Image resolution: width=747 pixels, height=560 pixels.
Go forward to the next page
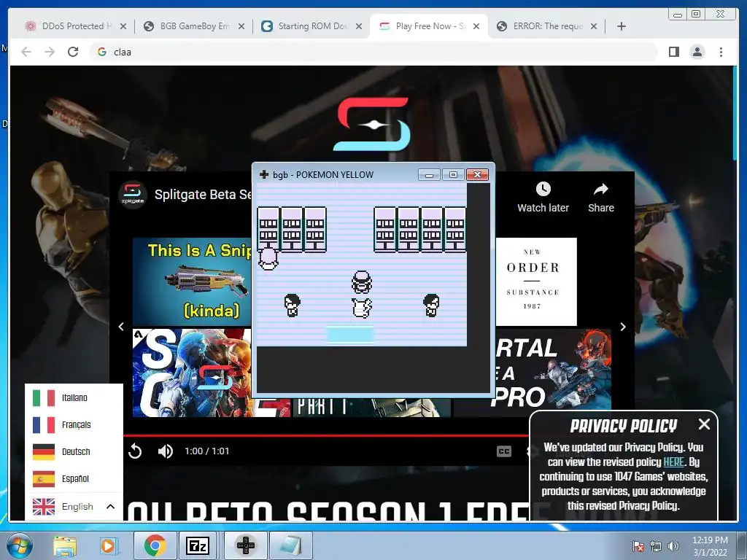(x=50, y=52)
